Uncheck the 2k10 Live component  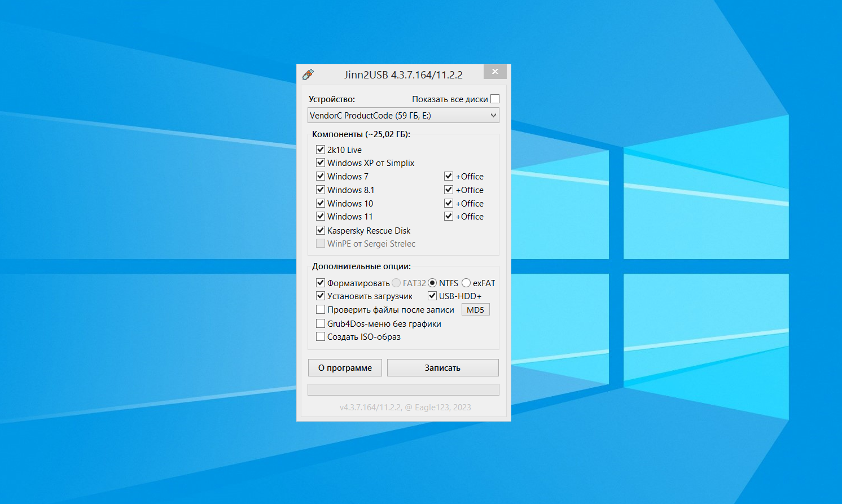click(x=321, y=150)
